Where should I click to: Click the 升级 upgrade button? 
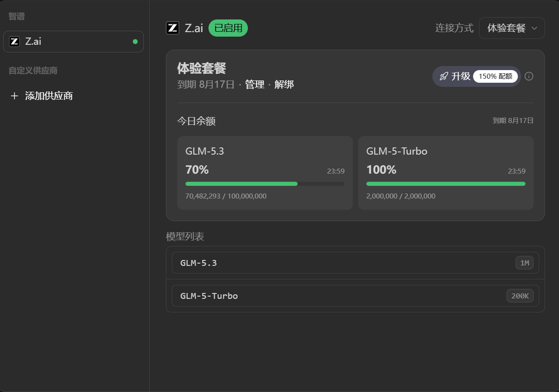tap(477, 76)
